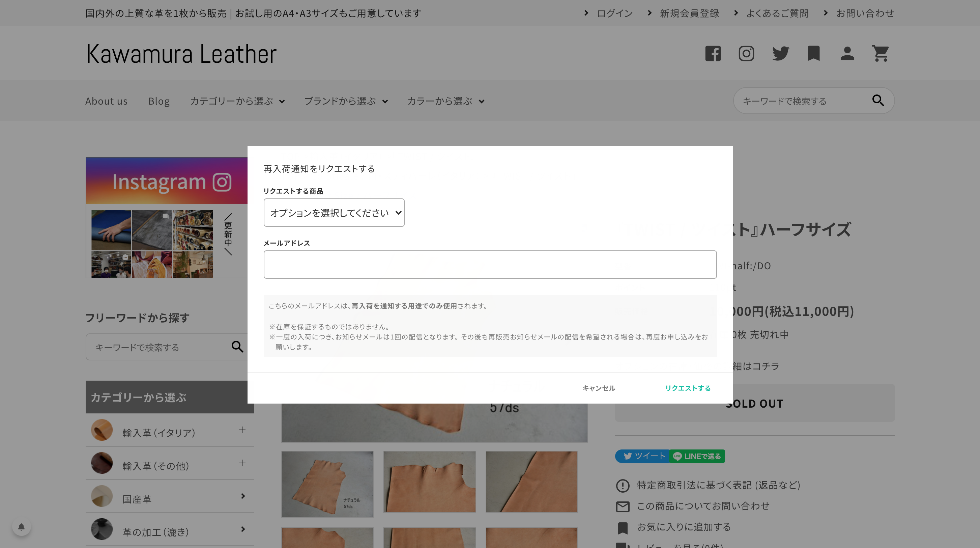Click the notification bell icon
This screenshot has width=980, height=548.
21,527
